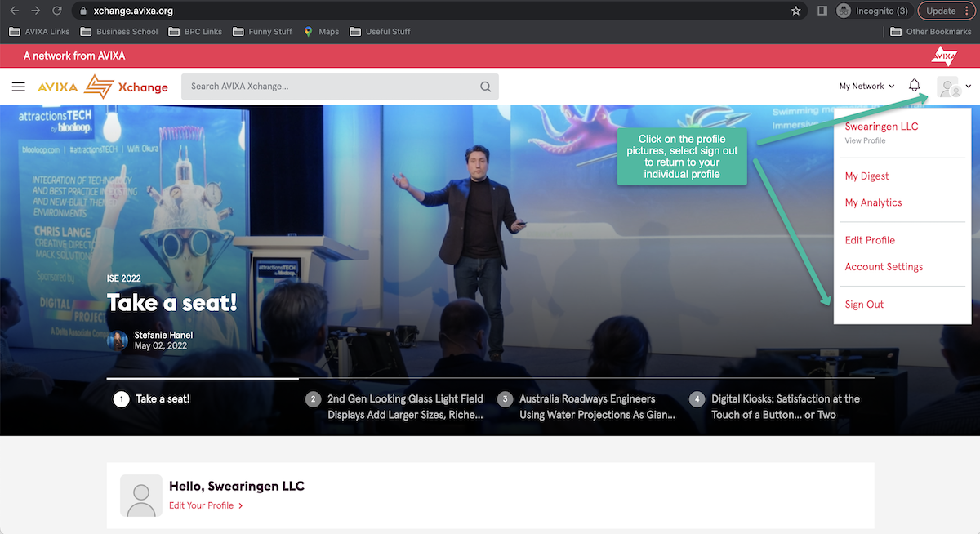980x534 pixels.
Task: Open My Analytics from menu
Action: click(x=873, y=202)
